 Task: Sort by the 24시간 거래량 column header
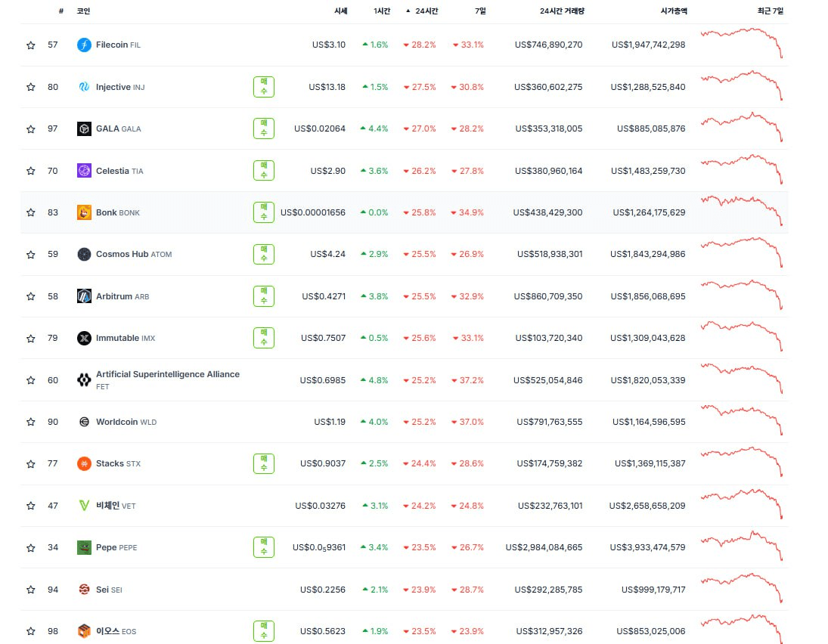pos(562,11)
